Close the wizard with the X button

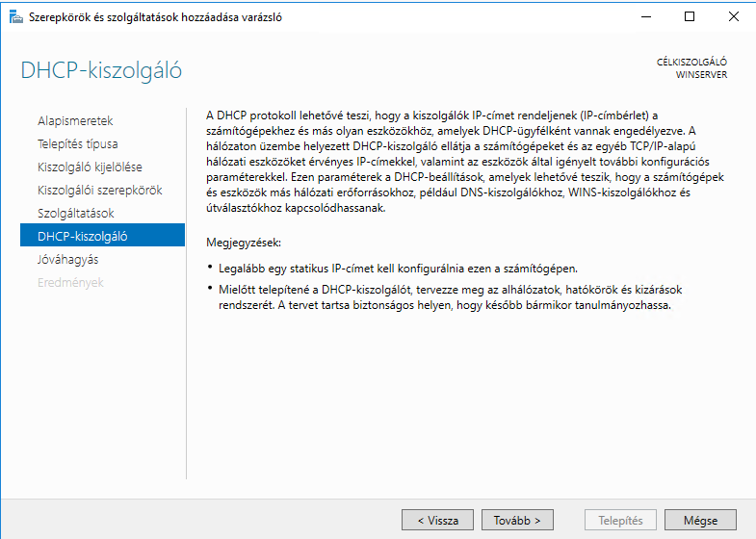pyautogui.click(x=733, y=16)
